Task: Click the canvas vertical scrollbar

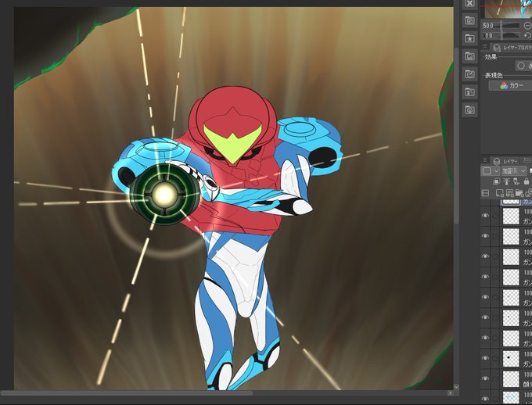Action: pos(456,136)
